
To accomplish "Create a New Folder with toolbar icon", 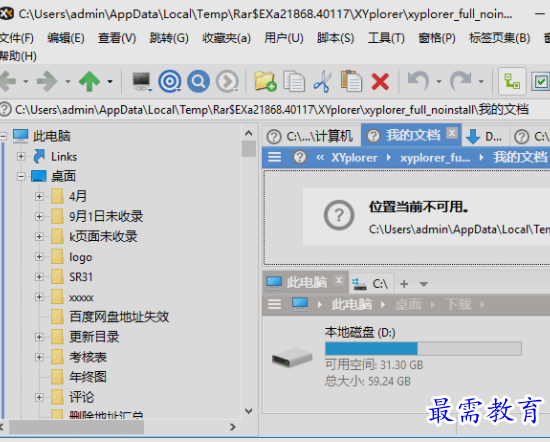I will 265,81.
